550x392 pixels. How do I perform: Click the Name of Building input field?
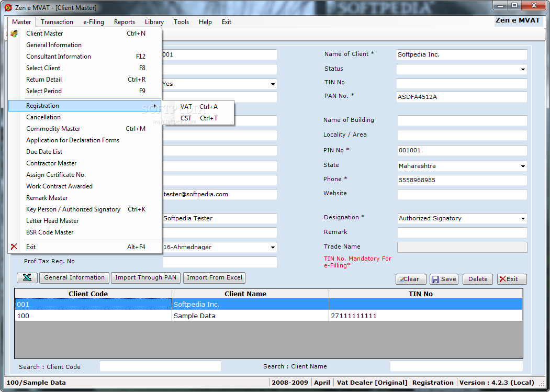[462, 121]
